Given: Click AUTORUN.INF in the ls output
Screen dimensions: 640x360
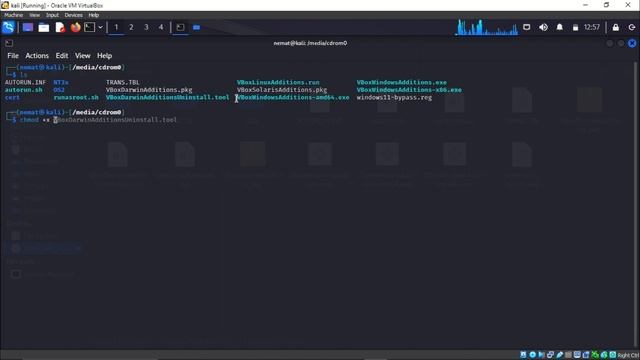Looking at the screenshot, I should (x=25, y=82).
